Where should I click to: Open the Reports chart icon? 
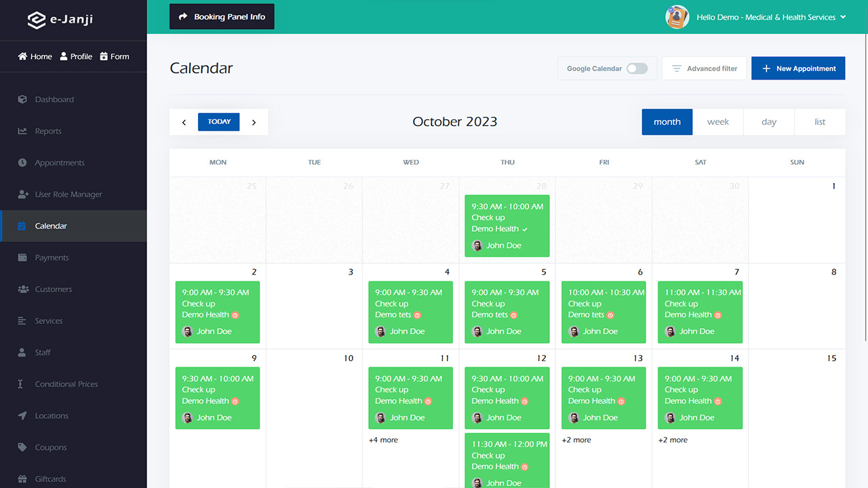point(22,131)
